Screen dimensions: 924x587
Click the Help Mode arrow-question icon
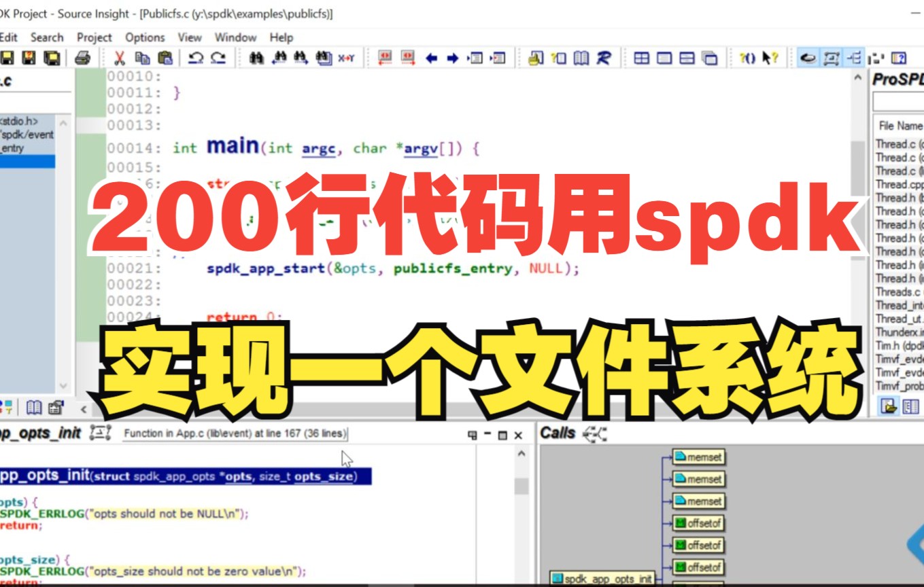(770, 58)
